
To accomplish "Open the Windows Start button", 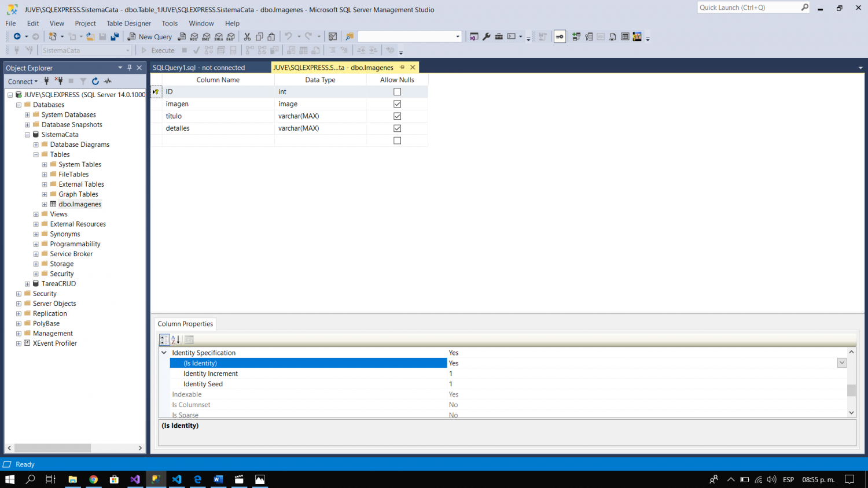I will click(x=10, y=479).
